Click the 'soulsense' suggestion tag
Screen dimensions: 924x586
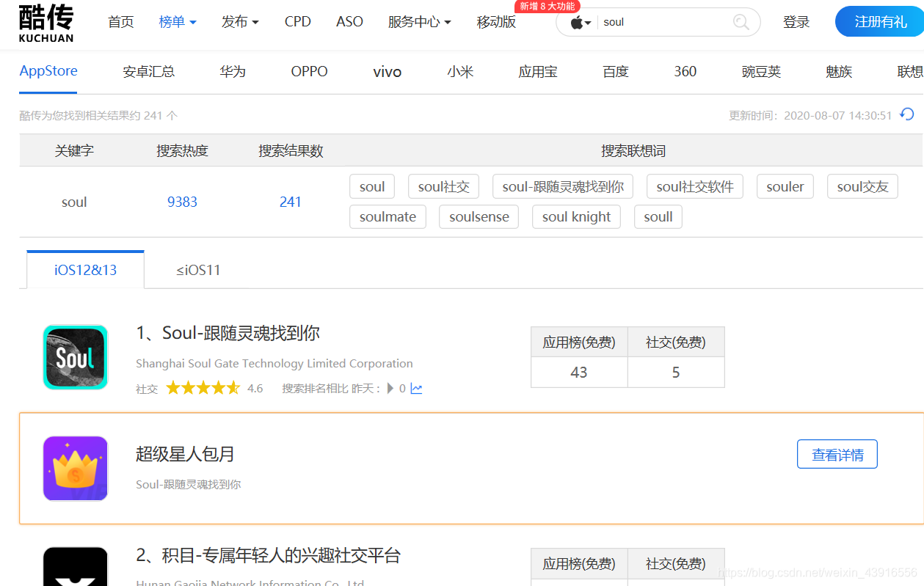coord(479,216)
